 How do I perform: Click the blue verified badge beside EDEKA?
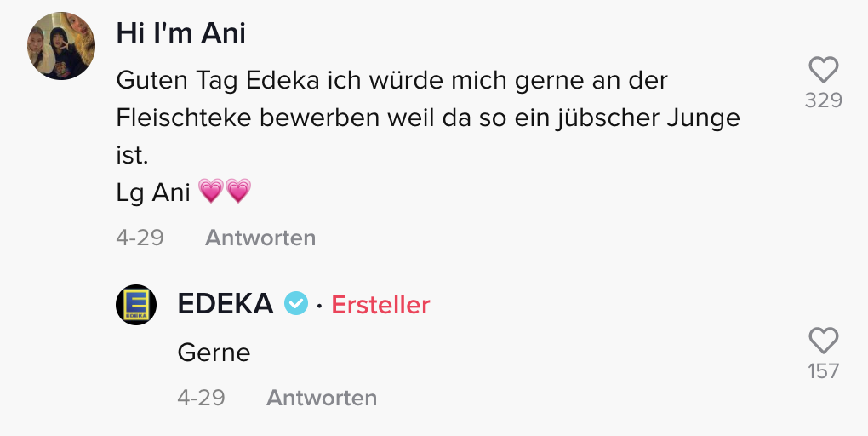tap(295, 303)
